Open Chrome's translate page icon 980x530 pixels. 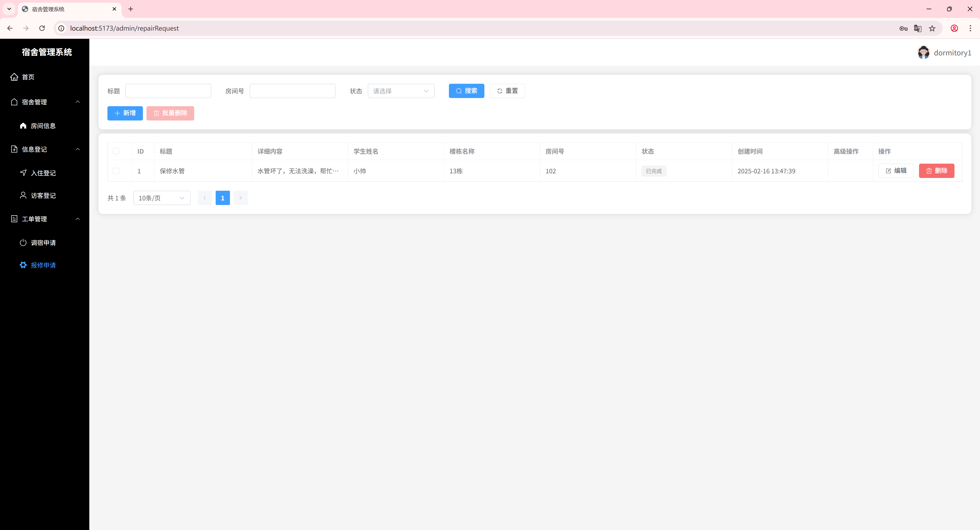click(x=918, y=28)
